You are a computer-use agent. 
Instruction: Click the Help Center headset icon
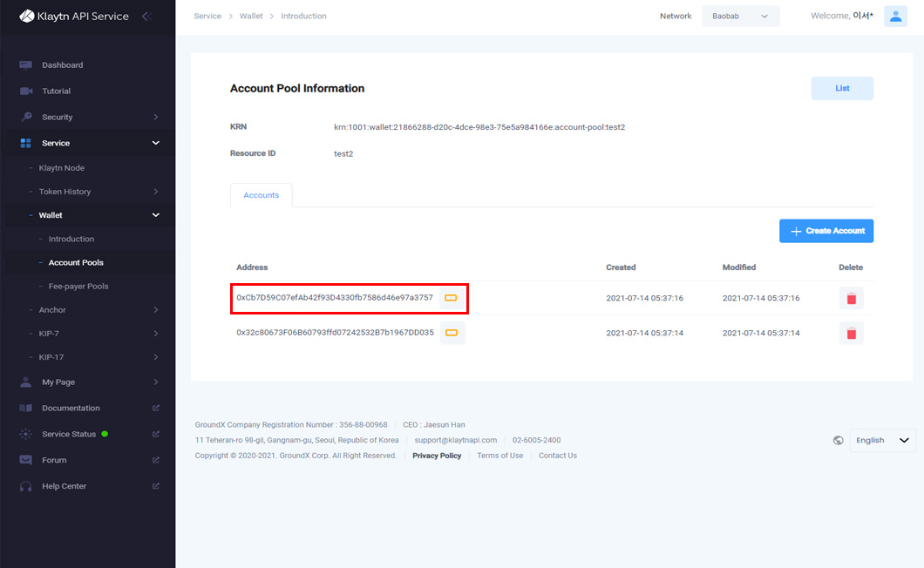pyautogui.click(x=25, y=486)
